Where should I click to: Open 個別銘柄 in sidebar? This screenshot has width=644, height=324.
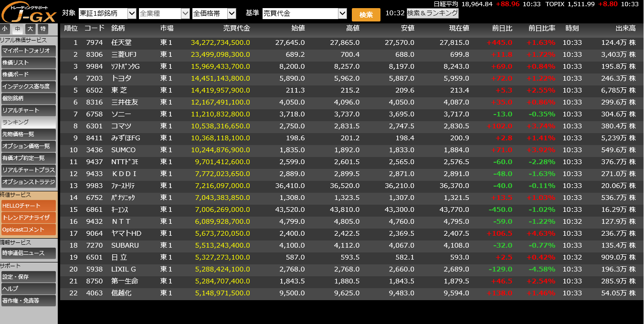click(28, 98)
